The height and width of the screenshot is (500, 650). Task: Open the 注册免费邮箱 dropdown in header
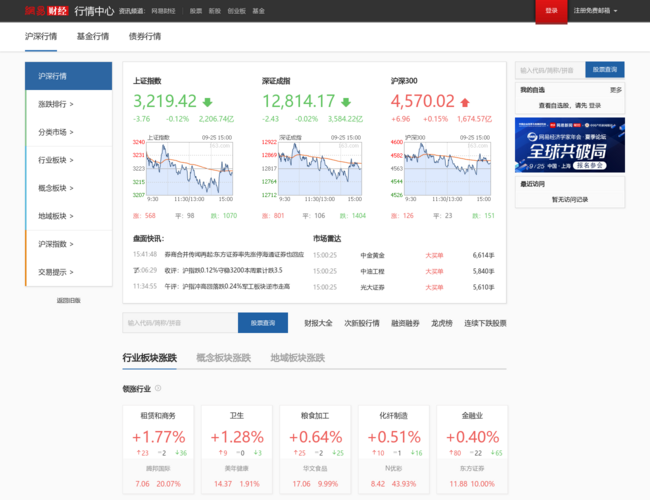[595, 11]
